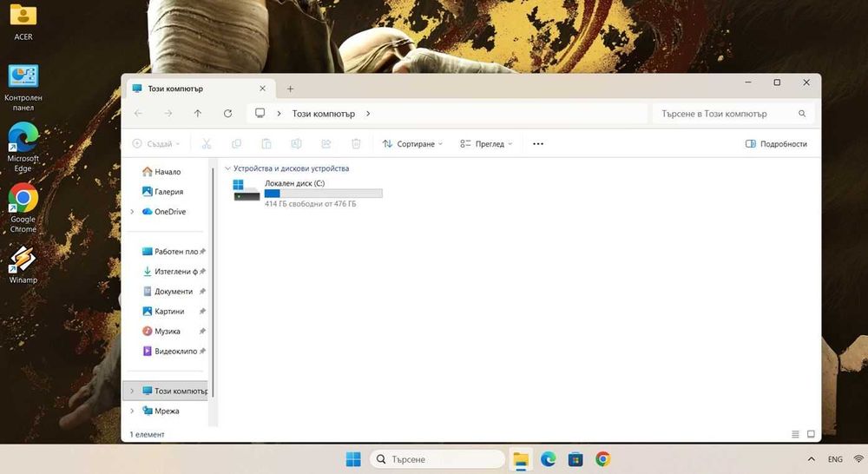Click the Share toolbar icon
This screenshot has height=474, width=868.
pos(326,144)
